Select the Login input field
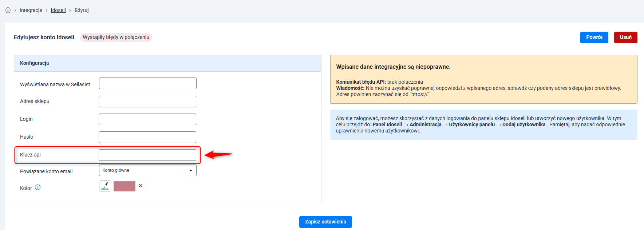 point(147,119)
